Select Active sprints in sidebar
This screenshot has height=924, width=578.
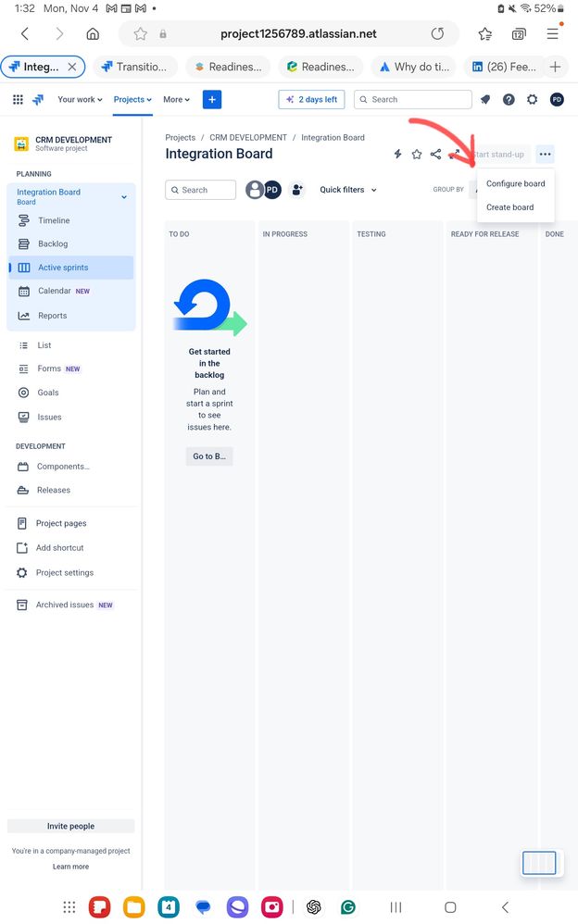[x=70, y=268]
